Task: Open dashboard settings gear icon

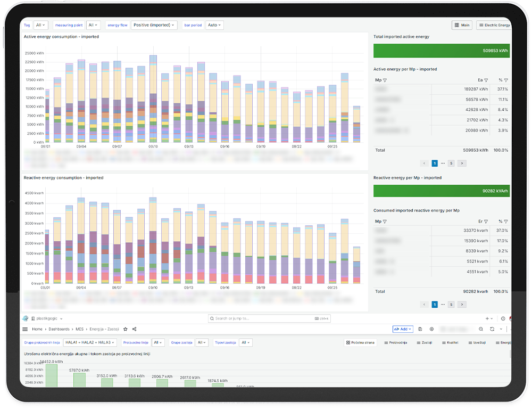Action: click(x=431, y=329)
